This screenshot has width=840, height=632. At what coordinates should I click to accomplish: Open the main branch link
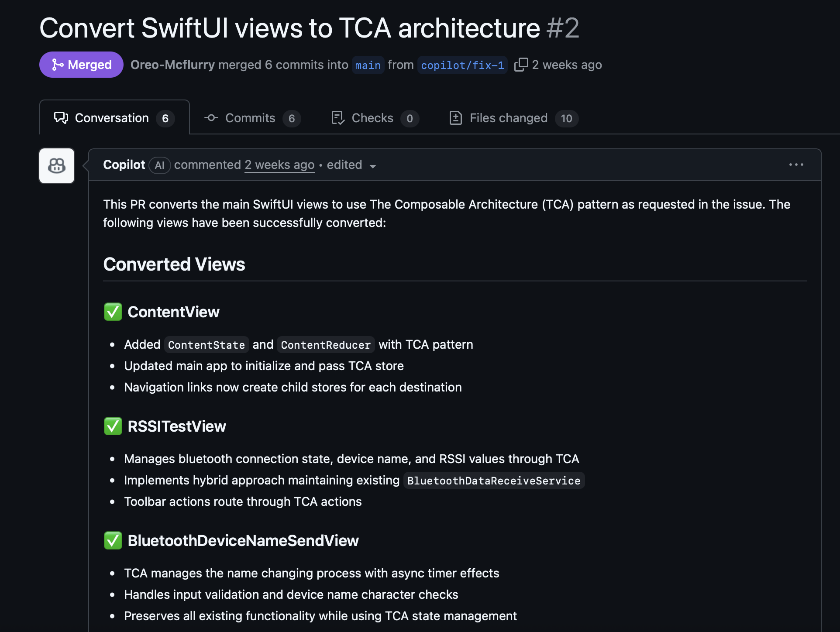(x=368, y=65)
